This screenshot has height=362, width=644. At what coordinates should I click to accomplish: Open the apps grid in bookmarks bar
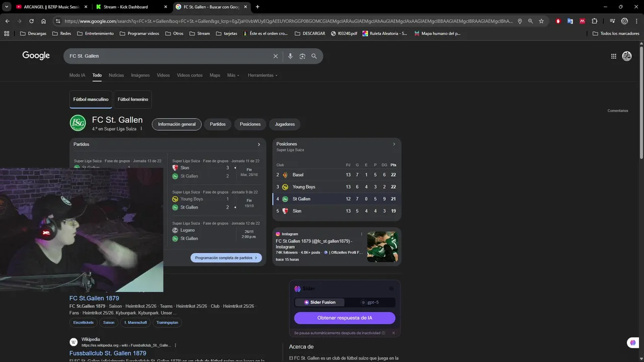(x=7, y=33)
